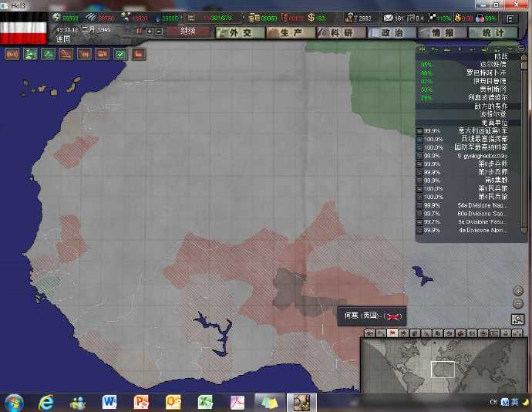Click the Windows Start orb

[14, 403]
